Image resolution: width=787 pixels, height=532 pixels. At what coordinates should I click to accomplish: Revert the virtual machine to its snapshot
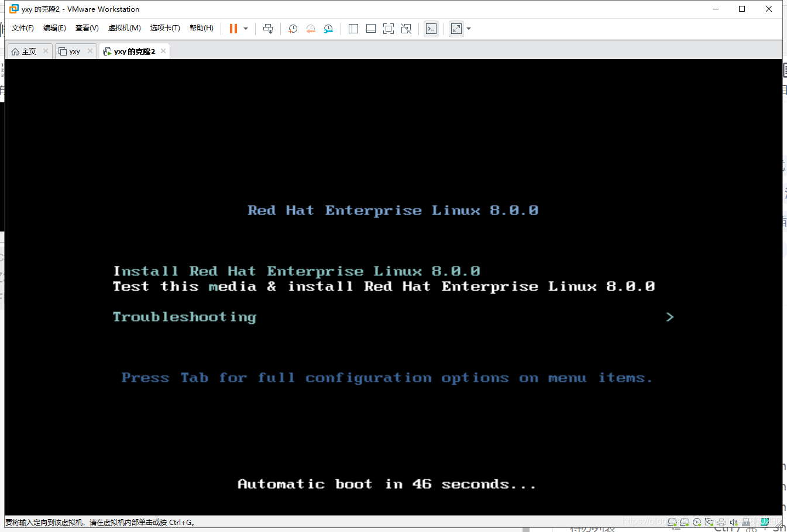tap(311, 29)
